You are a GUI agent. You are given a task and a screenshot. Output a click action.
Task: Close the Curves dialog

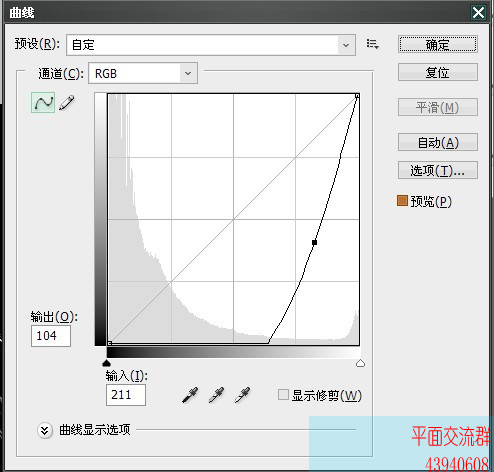pyautogui.click(x=478, y=13)
